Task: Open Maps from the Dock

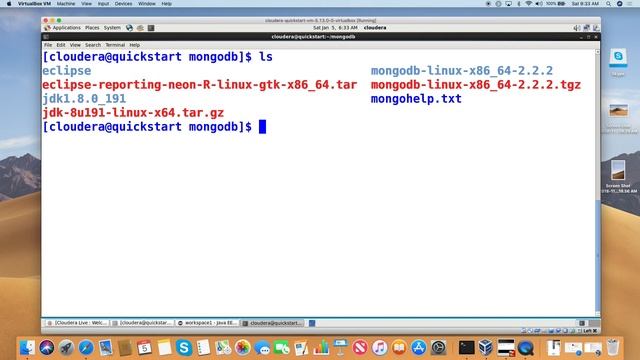Action: point(223,348)
